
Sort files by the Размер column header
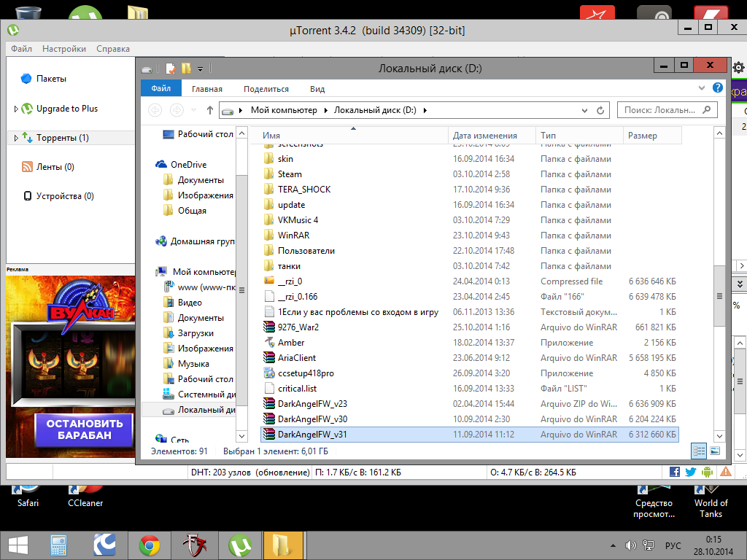652,136
